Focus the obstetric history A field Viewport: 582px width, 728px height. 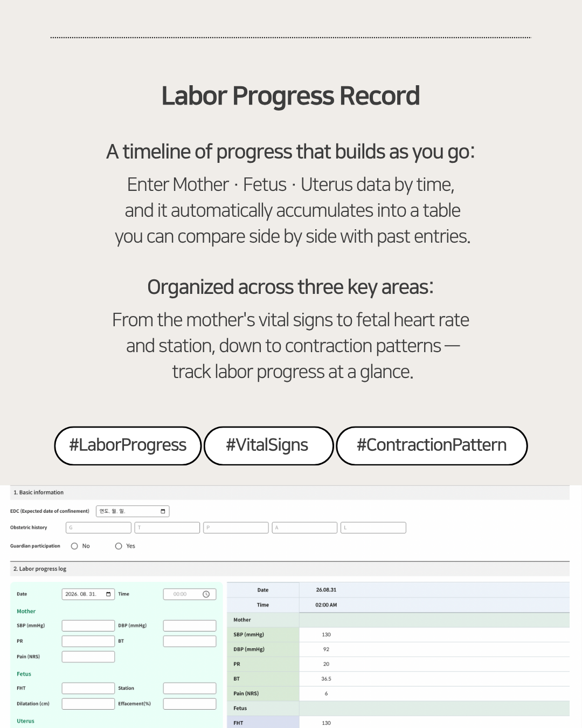tap(304, 528)
